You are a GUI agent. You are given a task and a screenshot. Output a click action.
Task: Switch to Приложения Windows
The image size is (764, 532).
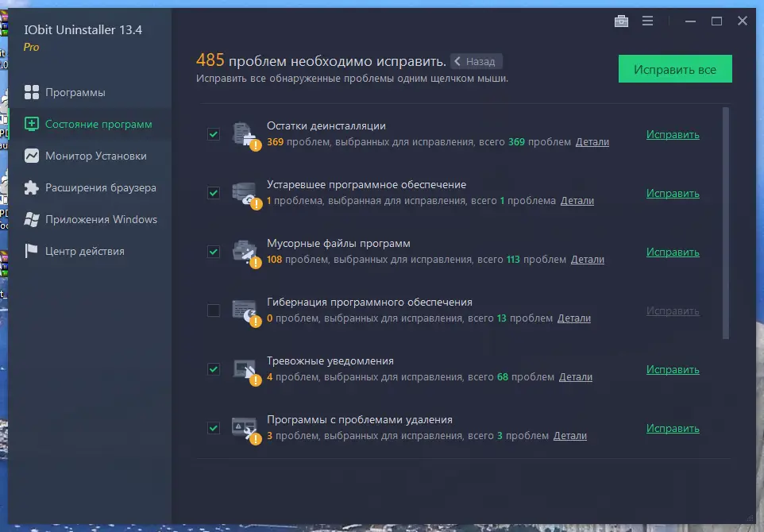(x=91, y=219)
